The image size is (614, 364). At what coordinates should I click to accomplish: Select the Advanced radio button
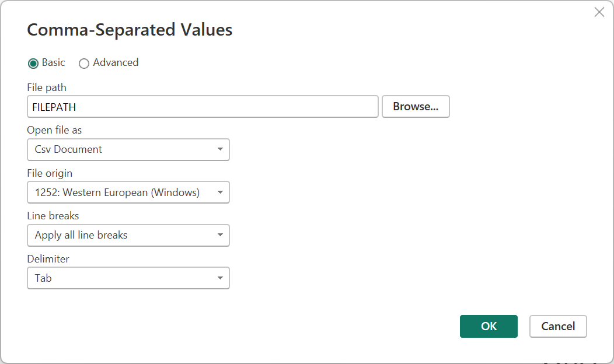(83, 63)
